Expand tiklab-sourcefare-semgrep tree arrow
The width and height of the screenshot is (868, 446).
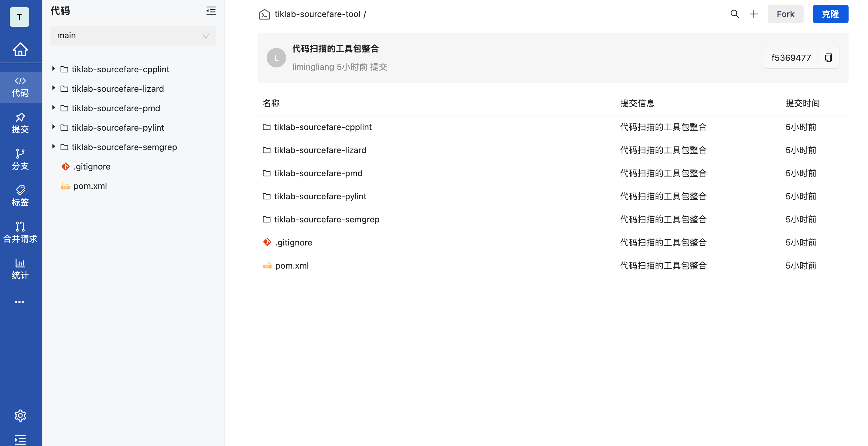pyautogui.click(x=53, y=147)
